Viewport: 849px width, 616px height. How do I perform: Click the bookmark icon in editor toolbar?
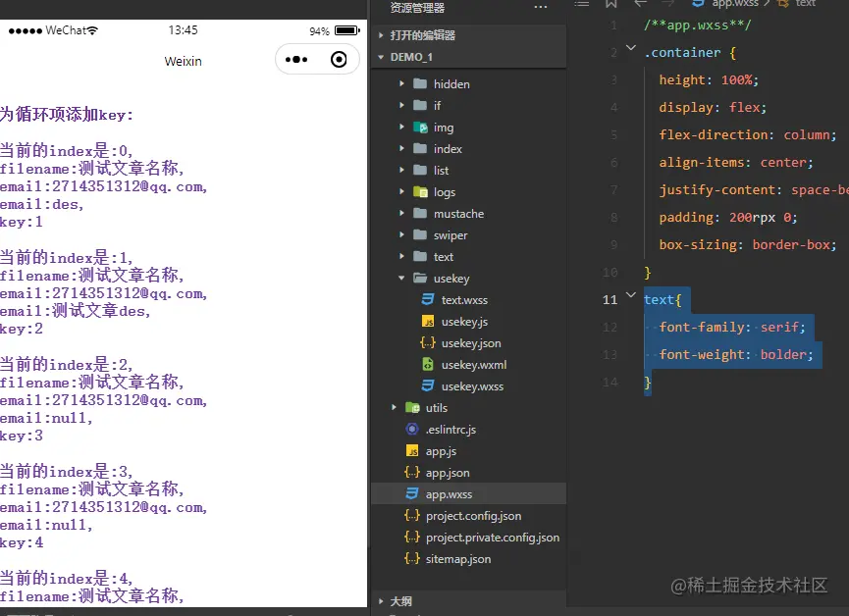coord(611,4)
